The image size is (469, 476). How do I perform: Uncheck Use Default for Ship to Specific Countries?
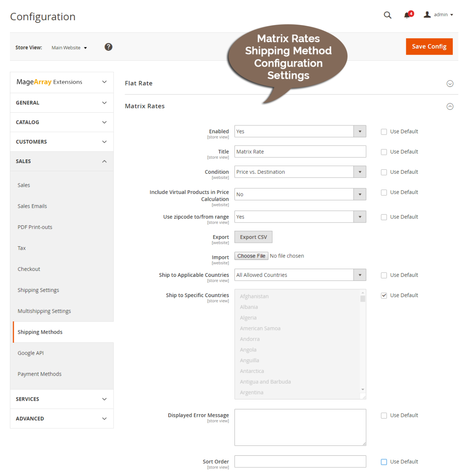(x=384, y=295)
